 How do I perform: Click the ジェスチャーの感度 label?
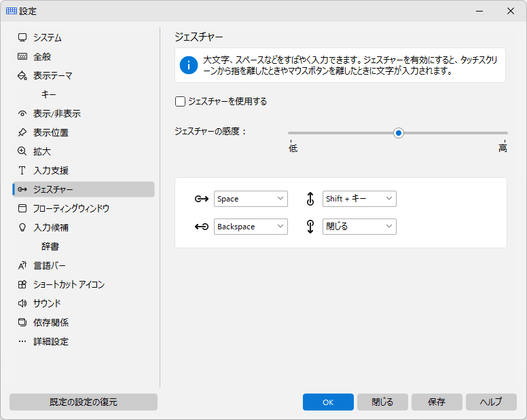tap(210, 131)
